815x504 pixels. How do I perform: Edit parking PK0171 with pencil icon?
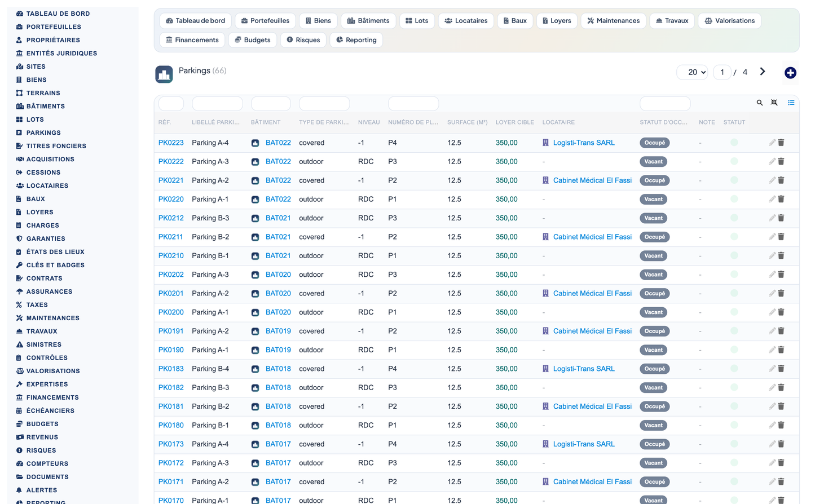[772, 482]
